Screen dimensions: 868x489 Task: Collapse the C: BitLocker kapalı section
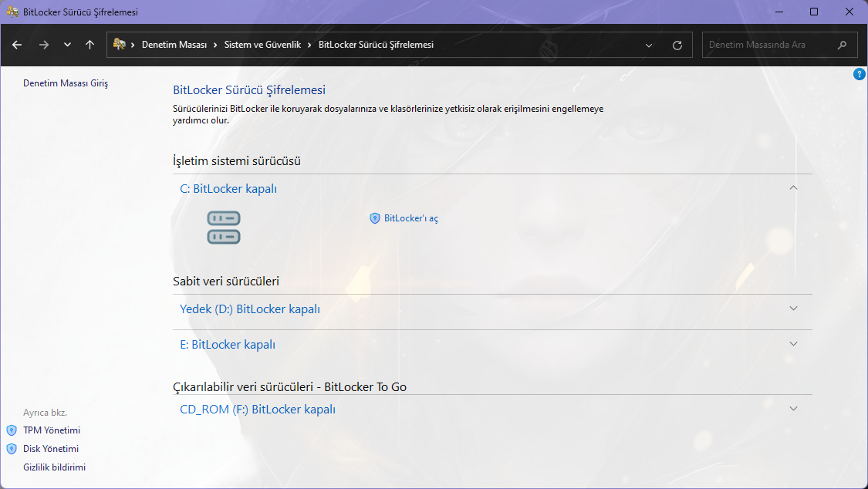point(793,188)
